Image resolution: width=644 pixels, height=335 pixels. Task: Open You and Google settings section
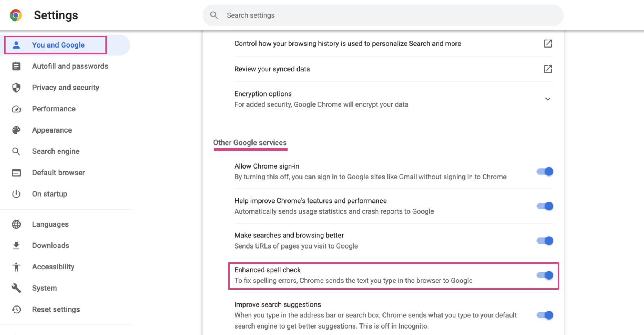click(x=58, y=45)
